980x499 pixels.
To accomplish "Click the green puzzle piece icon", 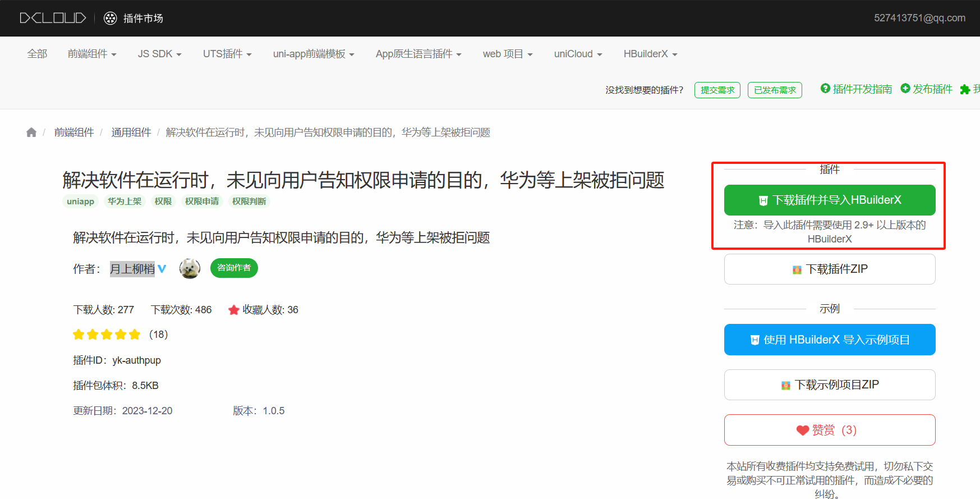I will [965, 89].
